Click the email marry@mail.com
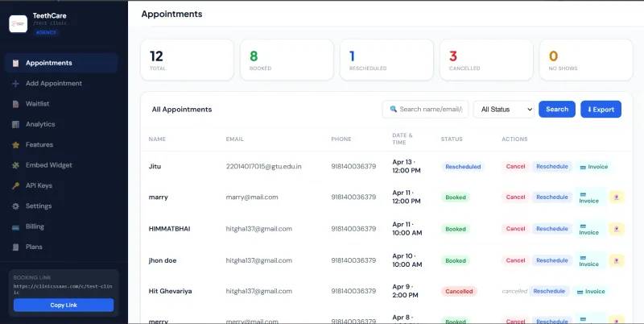Screen dimensions: 644x324 point(252,197)
